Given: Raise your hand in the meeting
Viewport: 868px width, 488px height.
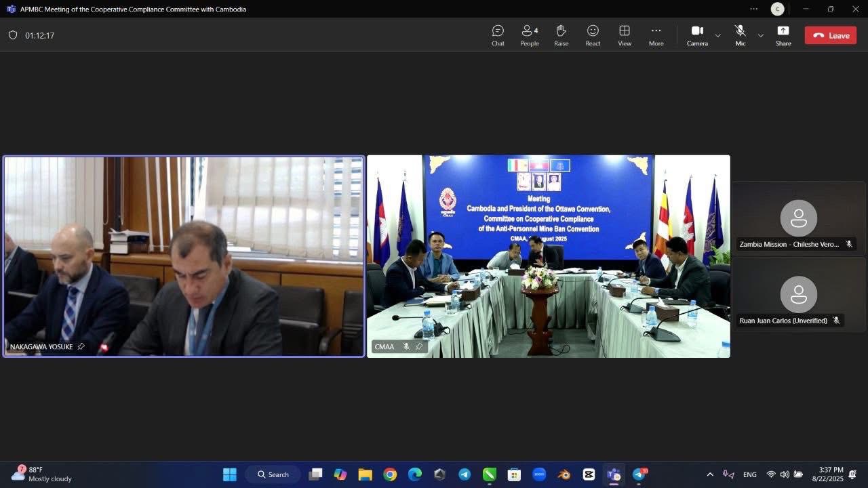Looking at the screenshot, I should click(x=561, y=35).
